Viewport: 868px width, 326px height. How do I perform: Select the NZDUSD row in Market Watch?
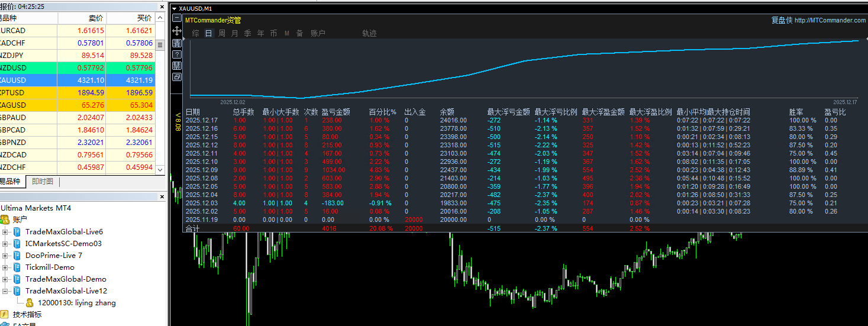click(x=77, y=67)
